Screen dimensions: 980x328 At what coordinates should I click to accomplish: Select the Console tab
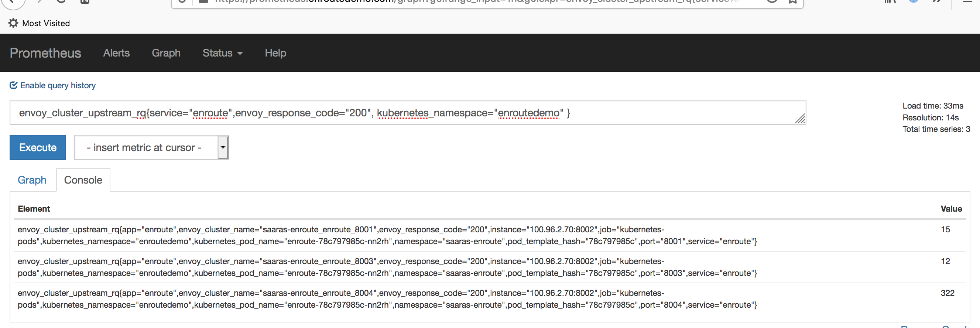coord(83,180)
